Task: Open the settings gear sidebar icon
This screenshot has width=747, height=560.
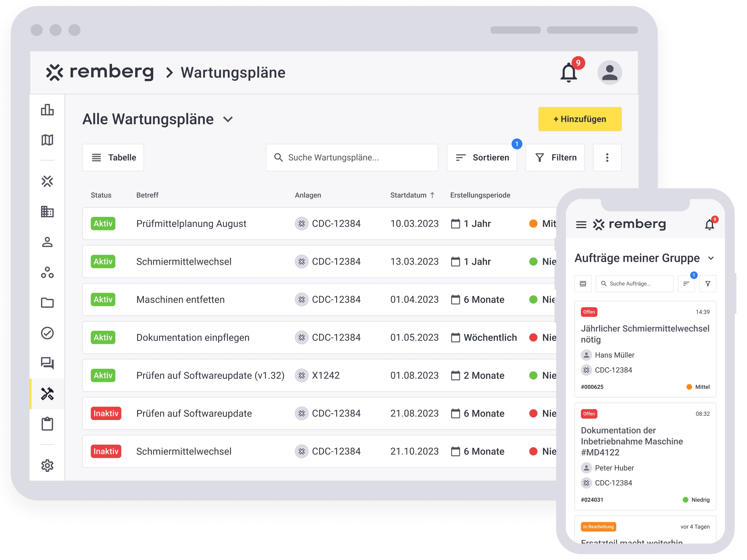Action: [x=47, y=466]
